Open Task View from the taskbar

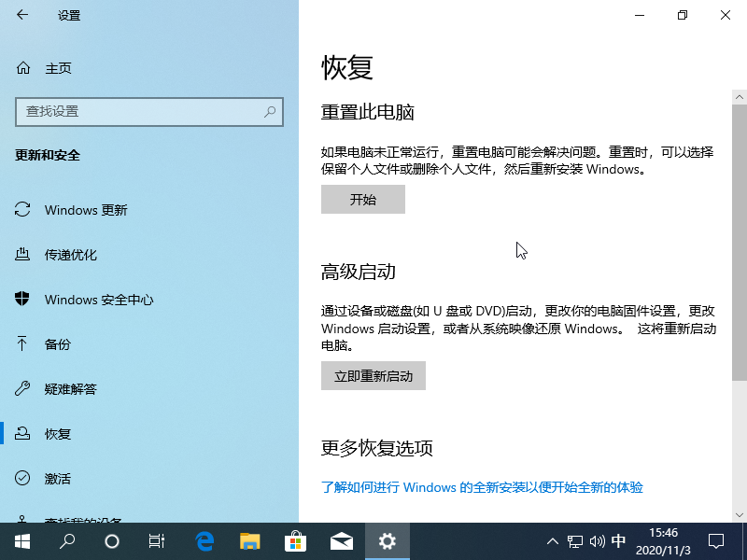(x=156, y=541)
